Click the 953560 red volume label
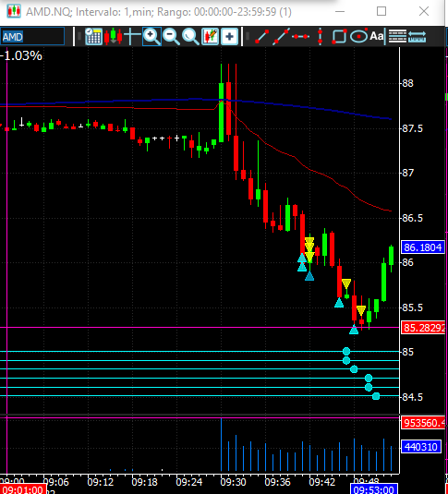Screen dimensions: 448x494 click(424, 423)
